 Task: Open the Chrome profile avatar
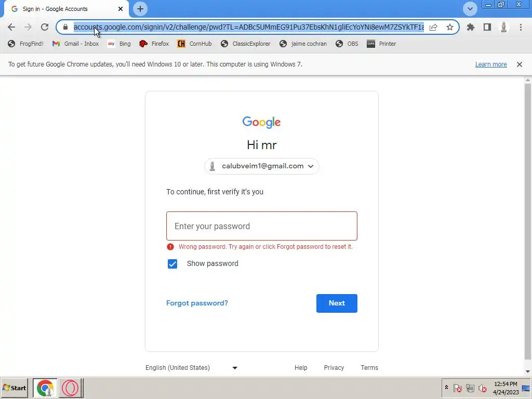coord(504,27)
